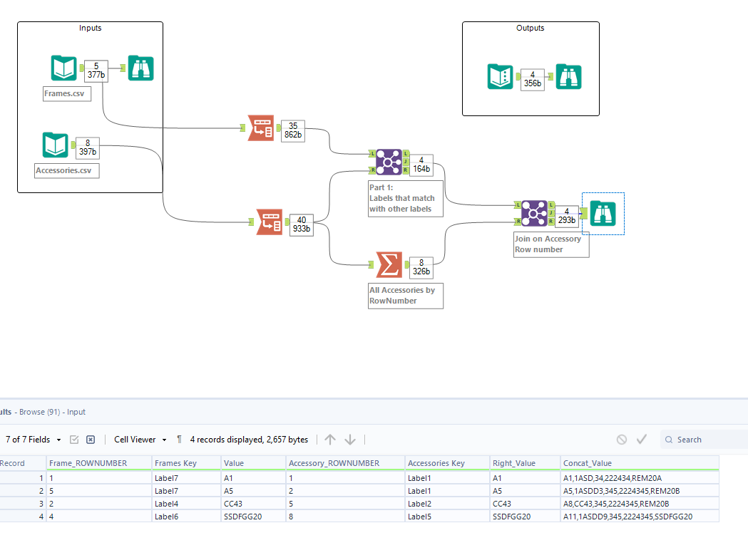
Task: Click the down-arrow record navigation button
Action: coord(349,440)
